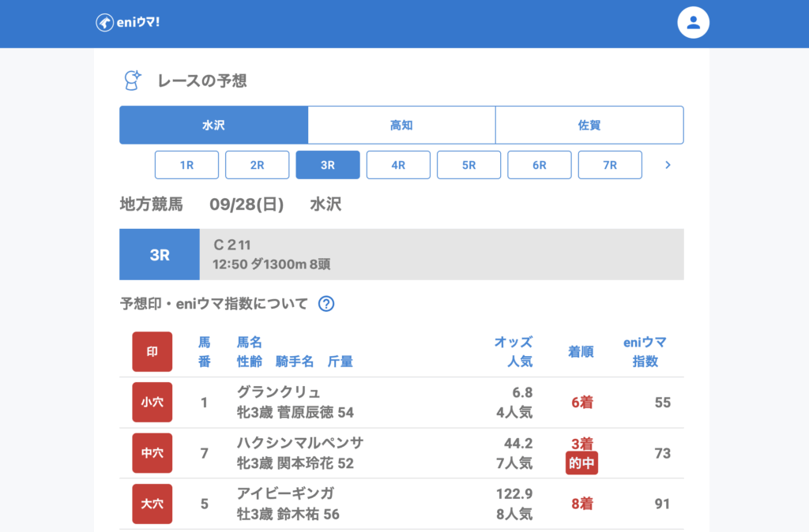
Task: Open 予想印・eniウマ指数について info link
Action: coord(213,304)
